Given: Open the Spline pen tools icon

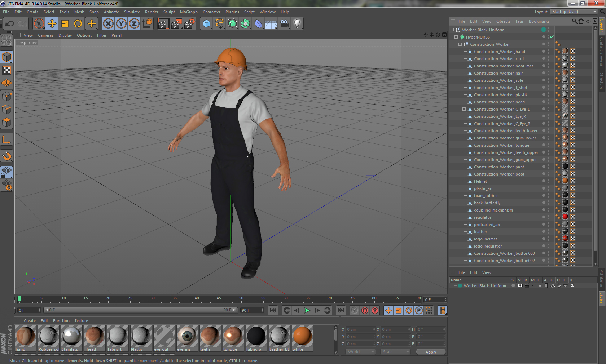Looking at the screenshot, I should [219, 24].
